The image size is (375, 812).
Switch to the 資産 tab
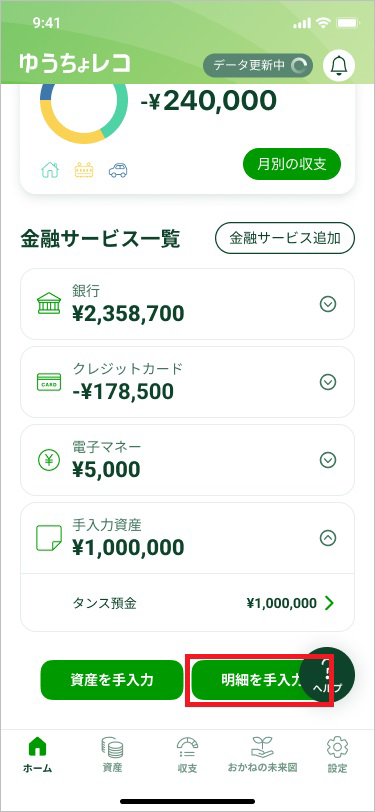coord(112,756)
